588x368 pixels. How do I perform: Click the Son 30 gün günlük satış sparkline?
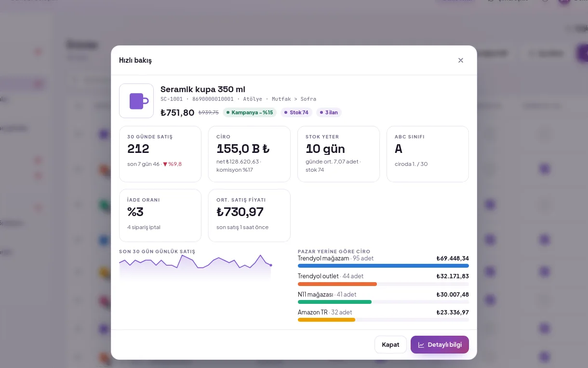(195, 267)
